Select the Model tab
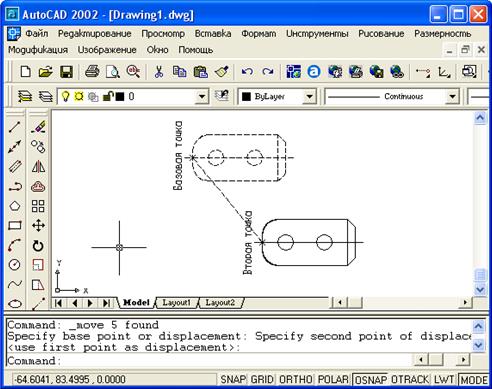This screenshot has height=389, width=492. (x=136, y=303)
